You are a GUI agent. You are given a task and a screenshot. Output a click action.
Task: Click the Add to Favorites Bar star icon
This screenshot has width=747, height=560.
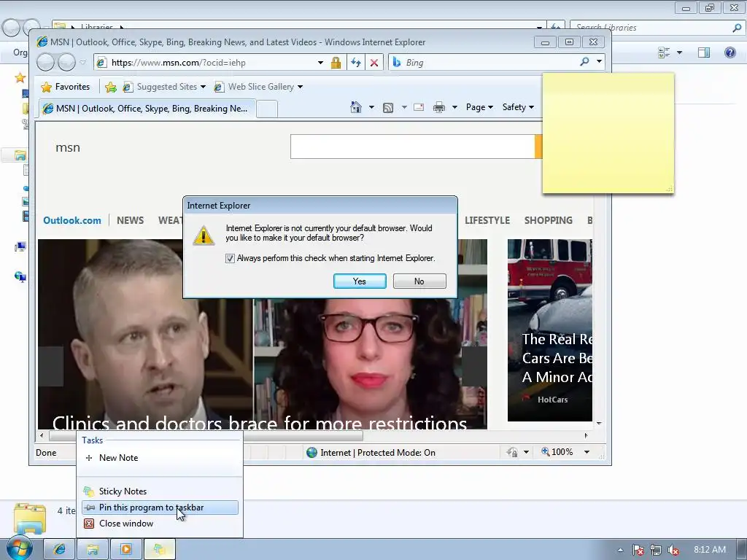click(111, 87)
